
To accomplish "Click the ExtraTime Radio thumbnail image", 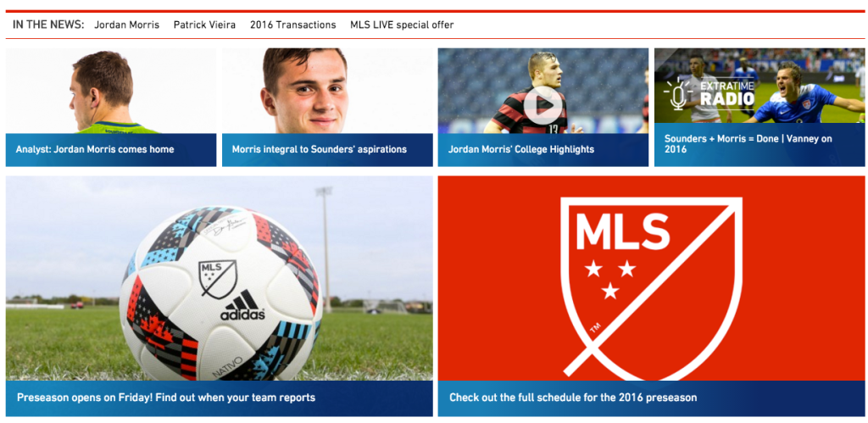I will 759,86.
